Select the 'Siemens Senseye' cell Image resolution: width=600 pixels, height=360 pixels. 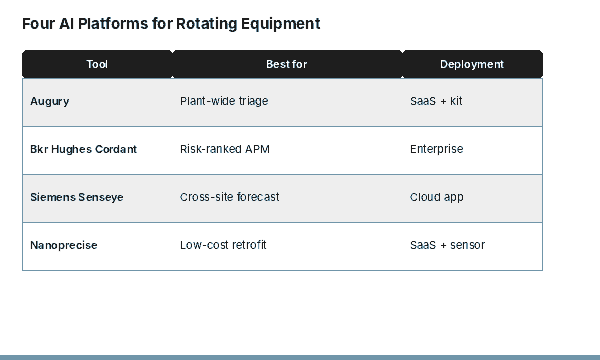(98, 198)
